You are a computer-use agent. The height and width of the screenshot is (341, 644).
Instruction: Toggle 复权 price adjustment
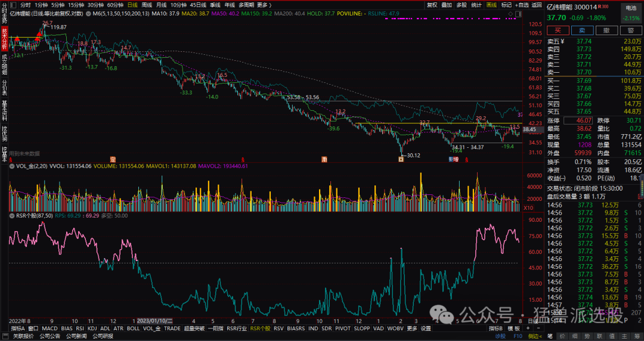(x=432, y=5)
